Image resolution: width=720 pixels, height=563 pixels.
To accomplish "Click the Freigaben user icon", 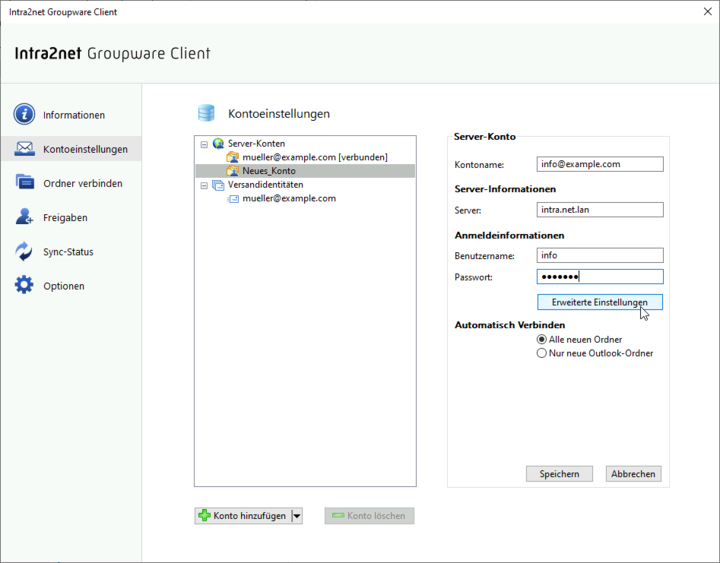I will (24, 216).
